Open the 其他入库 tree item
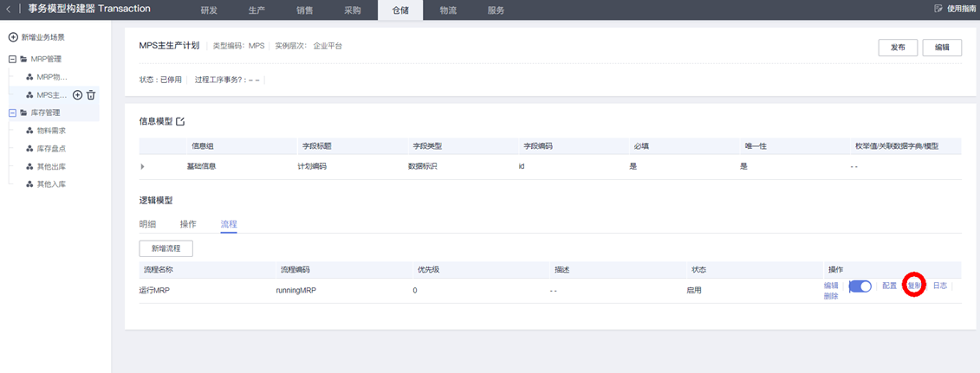Viewport: 980px width, 373px height. (x=51, y=184)
